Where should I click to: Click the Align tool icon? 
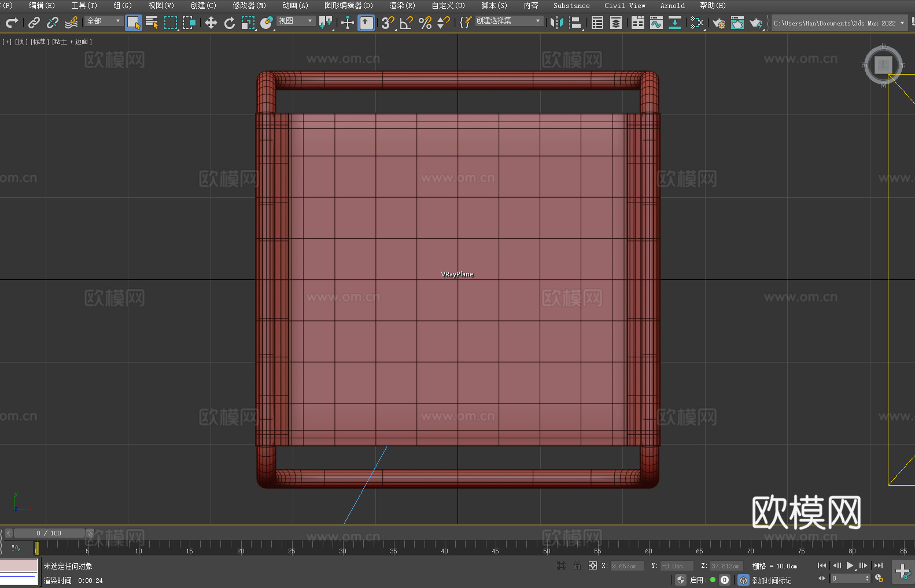[x=575, y=23]
